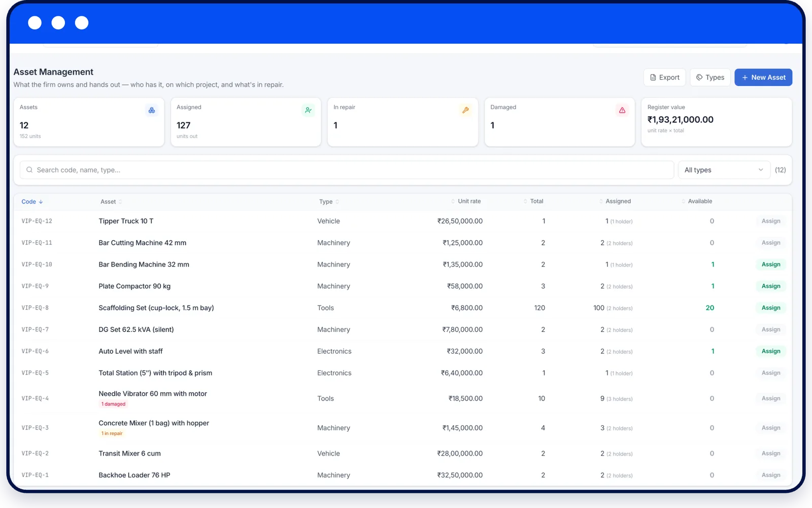The image size is (812, 508).
Task: Open the Types manager
Action: 710,77
